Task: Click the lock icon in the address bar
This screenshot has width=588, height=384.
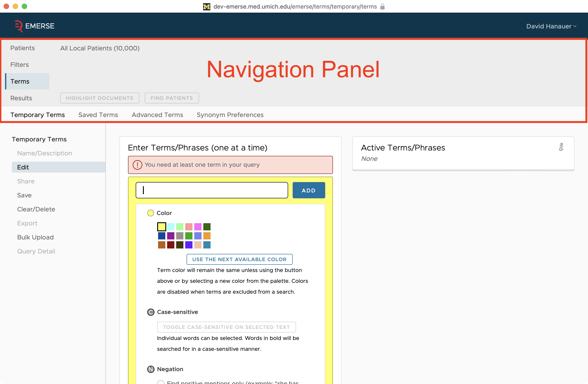Action: pyautogui.click(x=382, y=6)
